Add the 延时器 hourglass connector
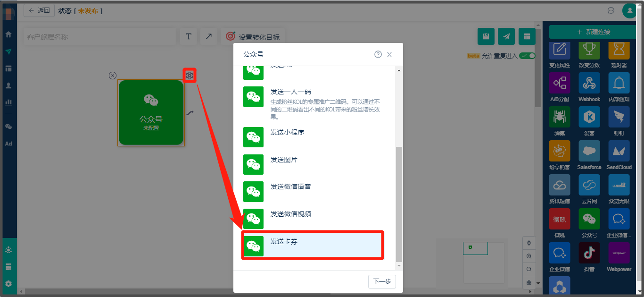The image size is (644, 297). pos(619,51)
